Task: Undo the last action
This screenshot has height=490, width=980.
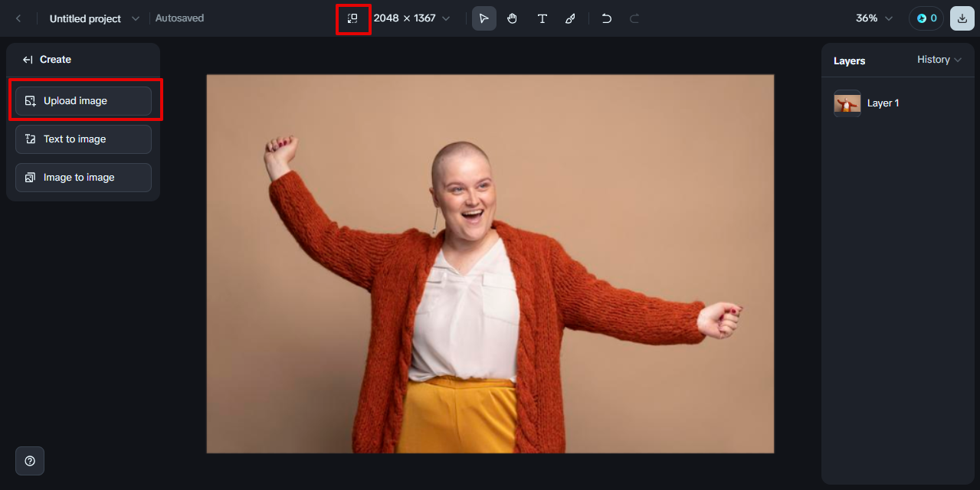Action: (606, 18)
